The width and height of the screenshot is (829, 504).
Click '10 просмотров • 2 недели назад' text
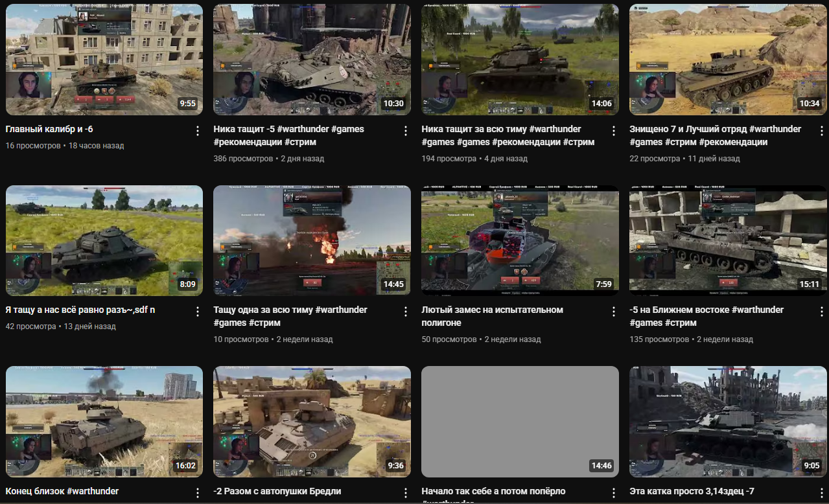coord(274,339)
